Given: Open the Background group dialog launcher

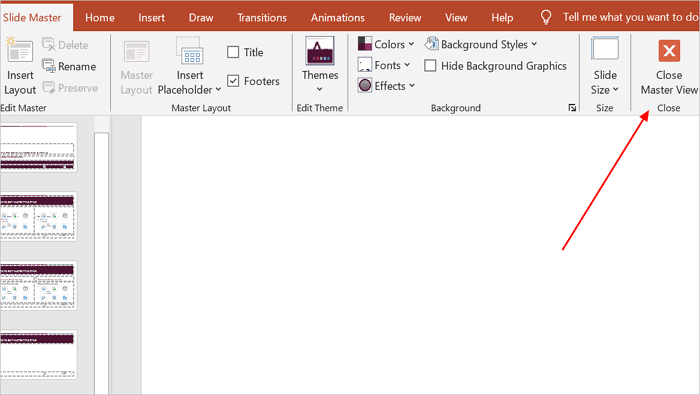Looking at the screenshot, I should tap(572, 108).
